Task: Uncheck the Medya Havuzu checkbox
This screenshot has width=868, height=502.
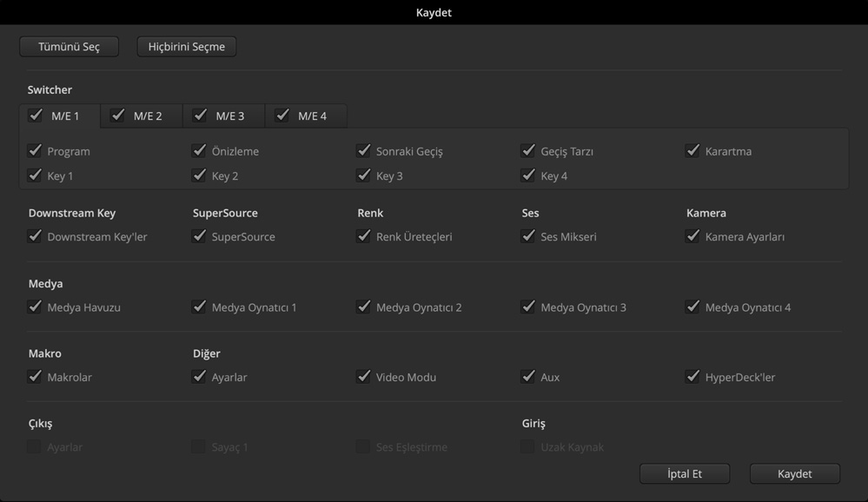Action: [35, 307]
